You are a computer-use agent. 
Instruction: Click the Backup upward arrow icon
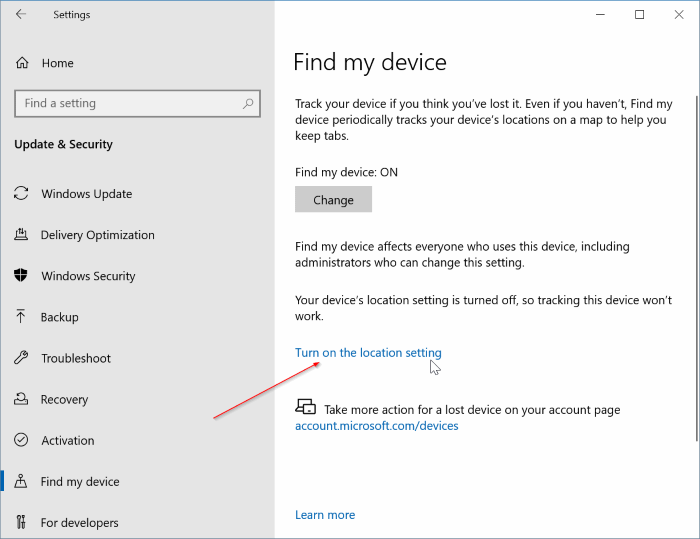click(21, 317)
